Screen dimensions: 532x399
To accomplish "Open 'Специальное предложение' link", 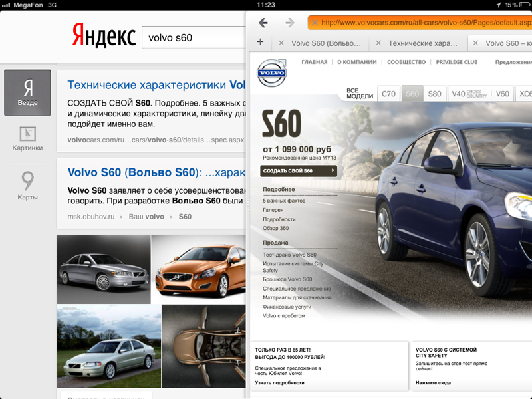I will point(297,289).
